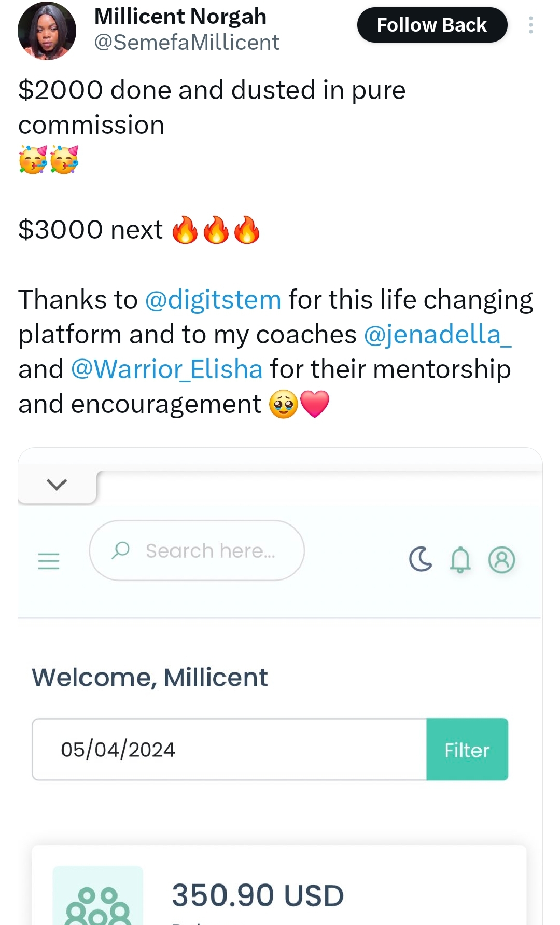Image resolution: width=560 pixels, height=925 pixels.
Task: Click the Follow Back button
Action: [432, 25]
